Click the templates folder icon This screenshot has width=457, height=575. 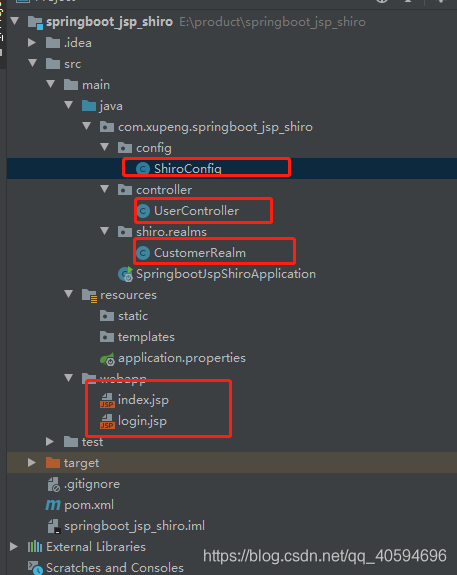click(107, 337)
